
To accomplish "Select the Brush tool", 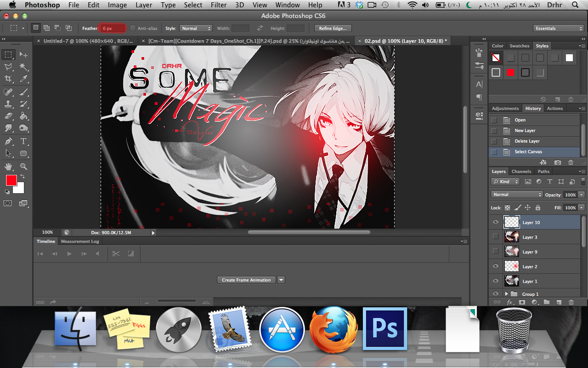I will 24,92.
